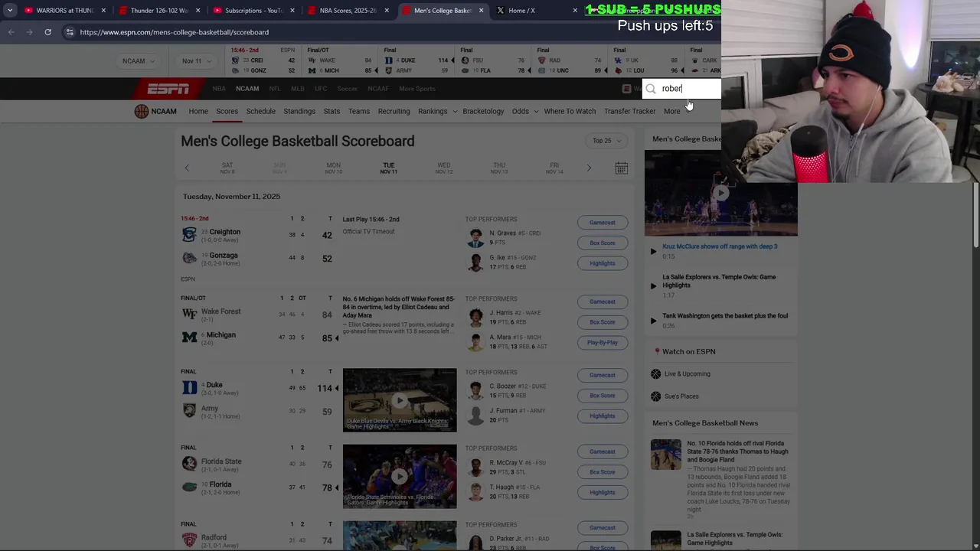Open Gamecast for Creighton-Gonzaga game
The height and width of the screenshot is (551, 980).
click(x=603, y=223)
